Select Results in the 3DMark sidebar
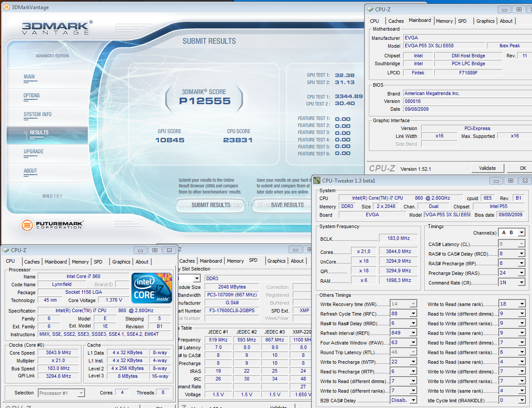The height and width of the screenshot is (408, 532). (39, 133)
